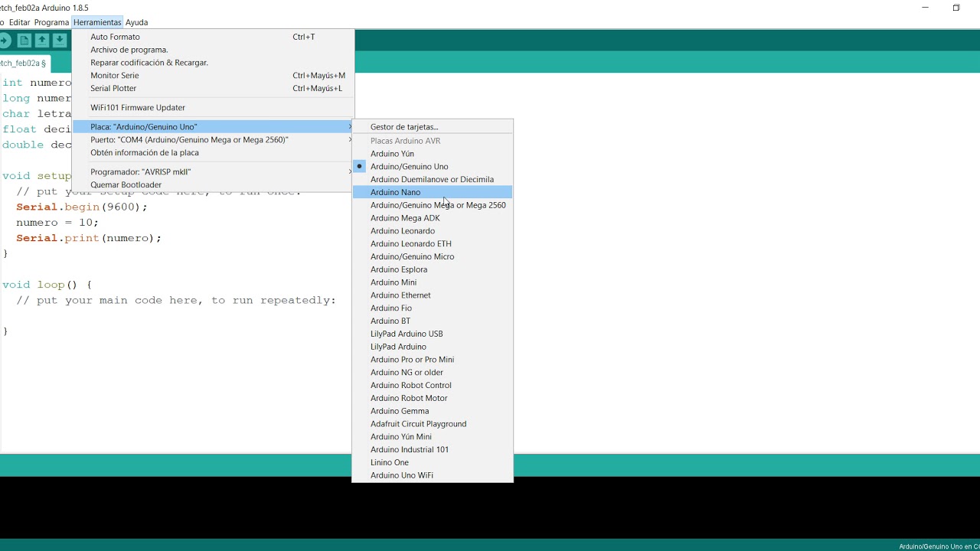Choose the plain LilyPad Arduino board

pos(433,347)
